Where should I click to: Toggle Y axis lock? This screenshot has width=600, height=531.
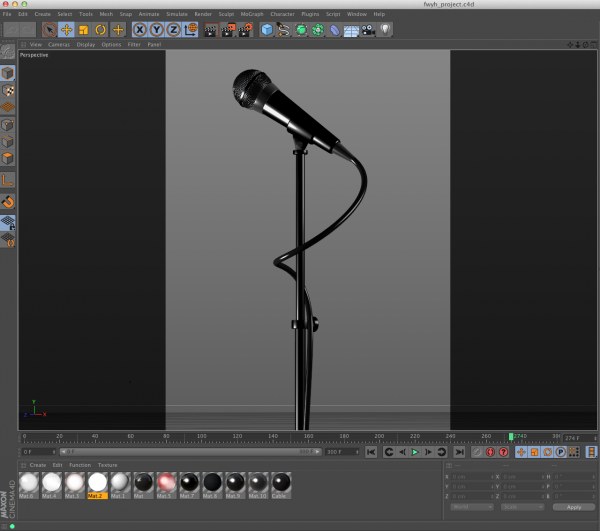pyautogui.click(x=157, y=30)
